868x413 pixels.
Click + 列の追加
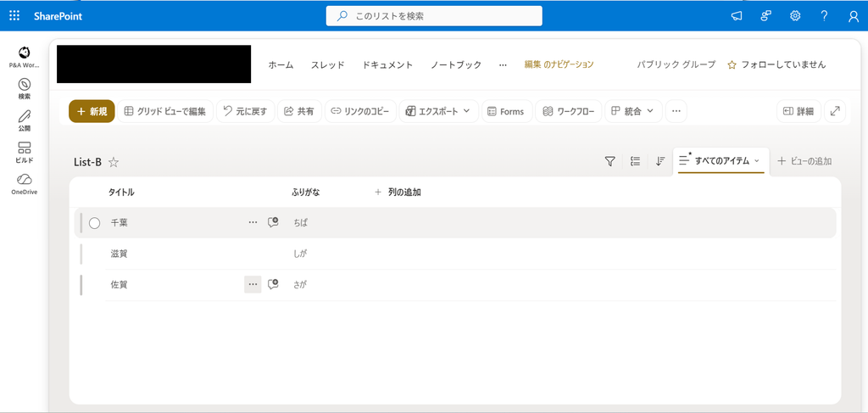pyautogui.click(x=399, y=193)
